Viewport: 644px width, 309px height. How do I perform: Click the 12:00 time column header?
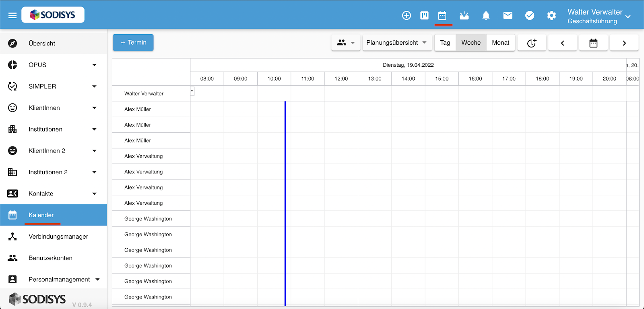341,78
